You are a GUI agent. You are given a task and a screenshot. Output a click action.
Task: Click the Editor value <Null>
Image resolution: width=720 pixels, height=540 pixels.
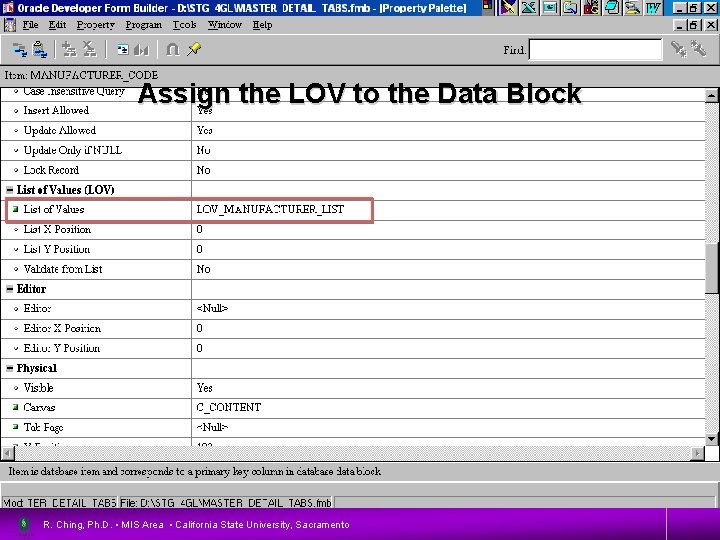(212, 308)
